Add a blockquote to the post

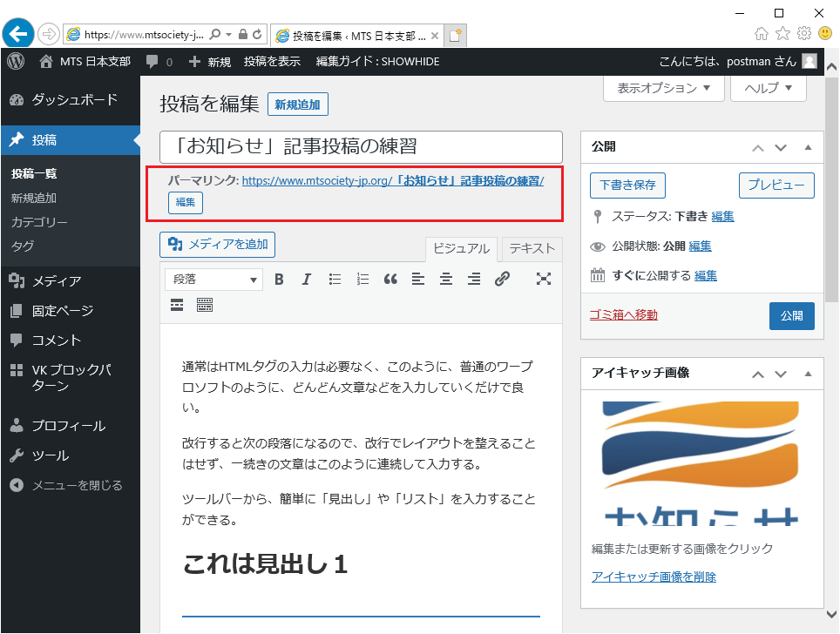pos(390,280)
